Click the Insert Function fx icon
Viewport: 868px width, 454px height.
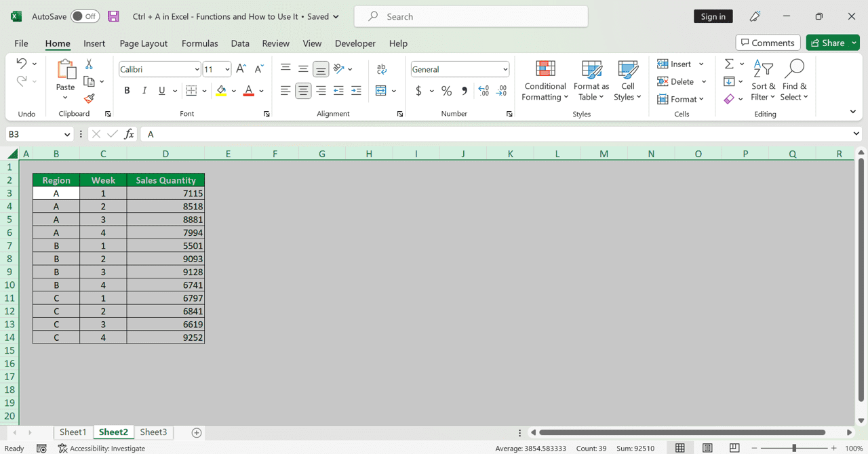coord(129,134)
